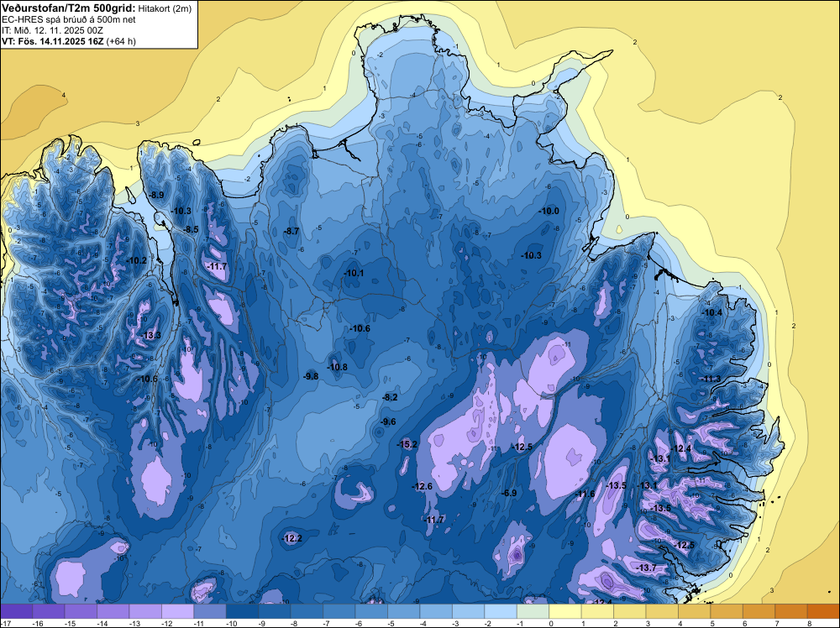Click the legend scale label 5

point(712,623)
